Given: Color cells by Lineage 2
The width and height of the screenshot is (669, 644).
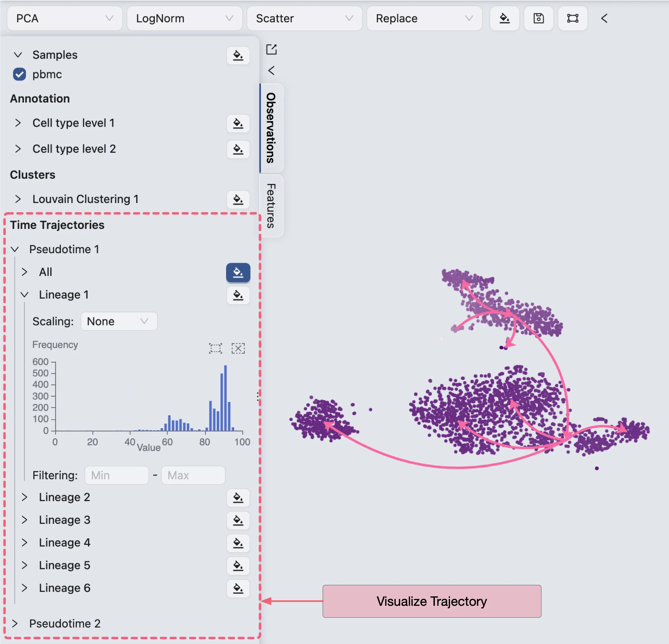Looking at the screenshot, I should click(238, 498).
